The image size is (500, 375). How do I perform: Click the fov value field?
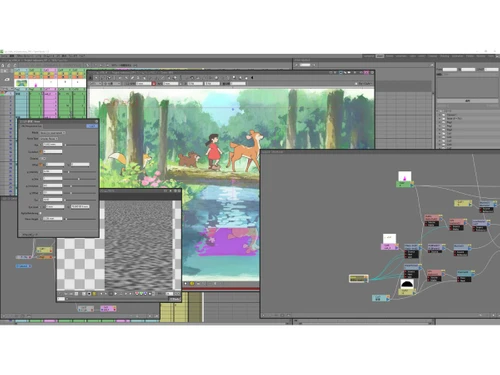click(x=53, y=200)
